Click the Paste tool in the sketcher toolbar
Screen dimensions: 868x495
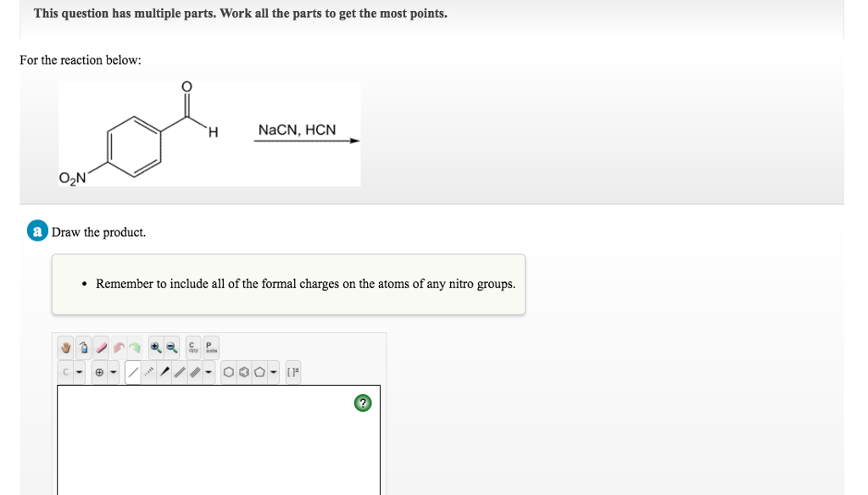pyautogui.click(x=209, y=348)
